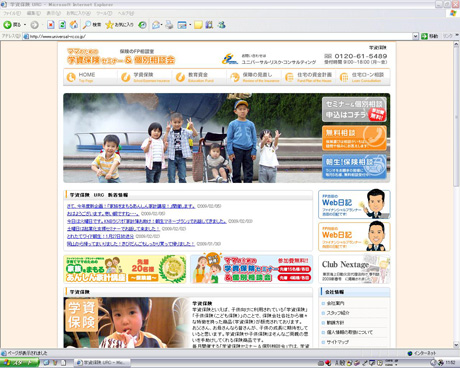Open the Search pane with the magnifier

[87, 25]
